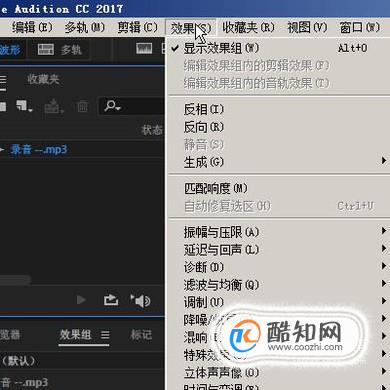Click the 效果(S) menu header
Viewport: 390px width, 390px height.
[191, 28]
